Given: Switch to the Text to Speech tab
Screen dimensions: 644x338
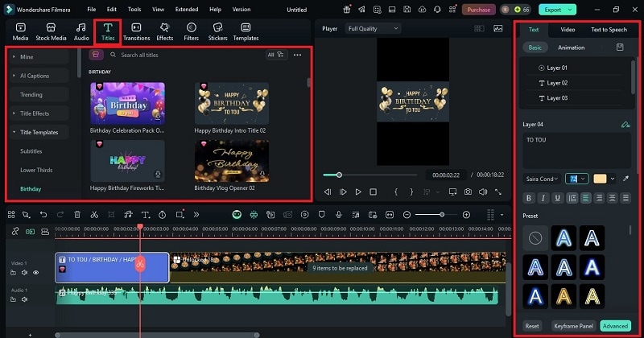Looking at the screenshot, I should point(609,30).
